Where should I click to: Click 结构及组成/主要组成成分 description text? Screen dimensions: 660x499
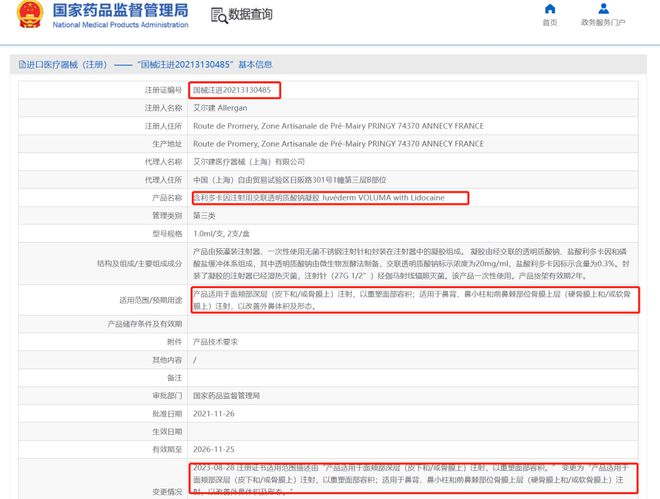411,264
